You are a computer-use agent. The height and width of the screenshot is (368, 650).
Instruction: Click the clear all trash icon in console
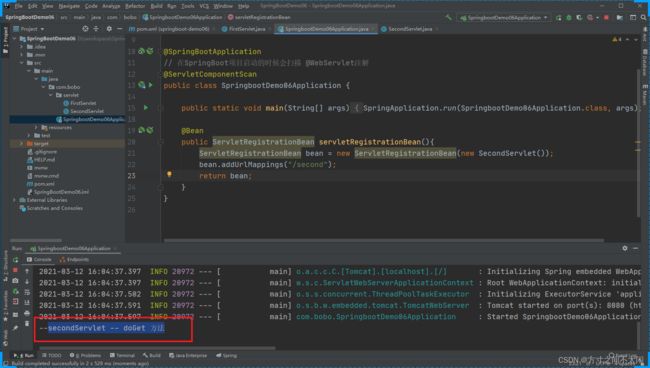pos(27,324)
